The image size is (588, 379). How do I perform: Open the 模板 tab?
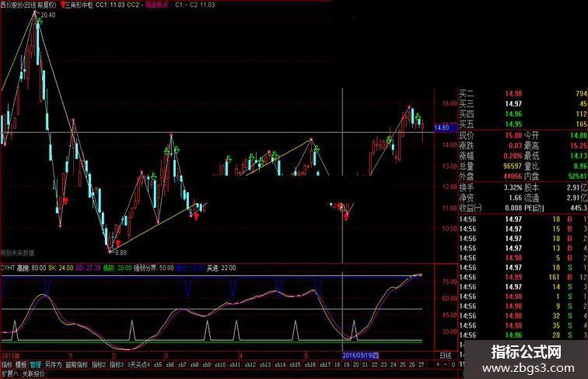tap(21, 364)
